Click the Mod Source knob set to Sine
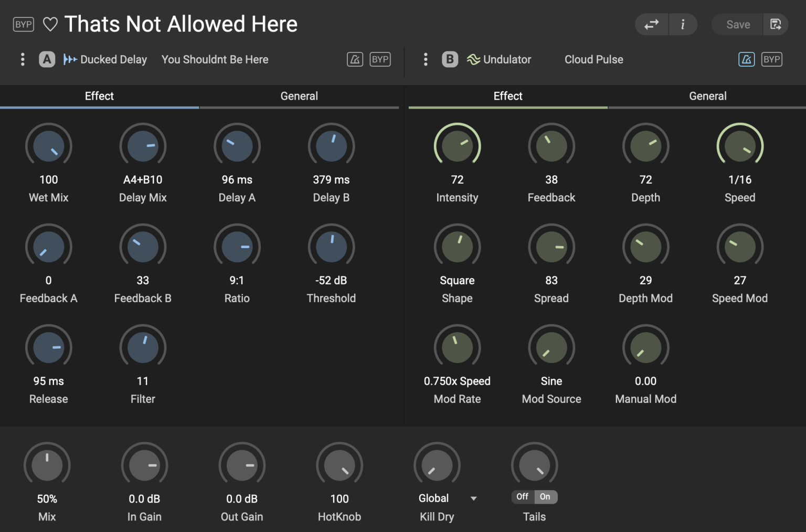 coord(552,348)
